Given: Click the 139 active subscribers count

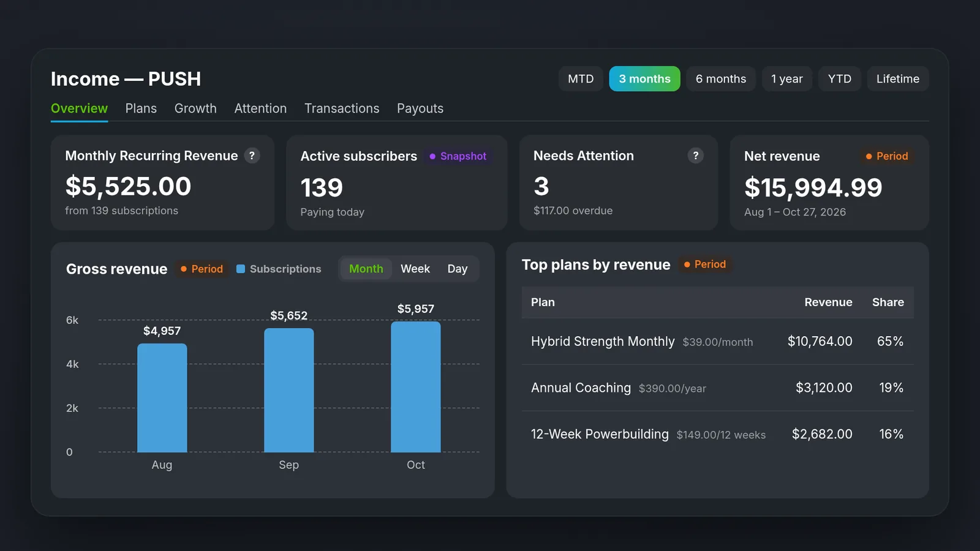Looking at the screenshot, I should click(x=322, y=187).
